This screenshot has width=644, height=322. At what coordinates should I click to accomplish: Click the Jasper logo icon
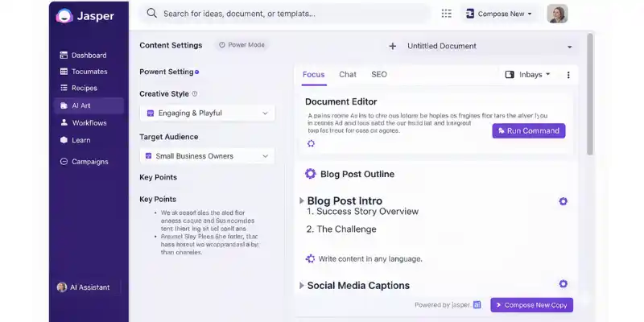click(x=64, y=16)
